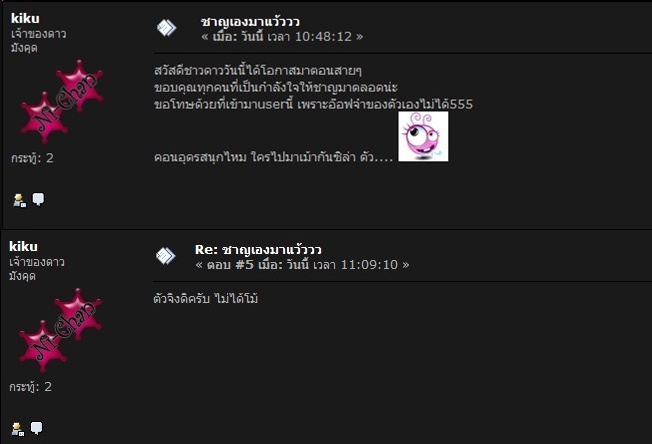View profile icon under reply post
652x444 pixels.
point(18,429)
